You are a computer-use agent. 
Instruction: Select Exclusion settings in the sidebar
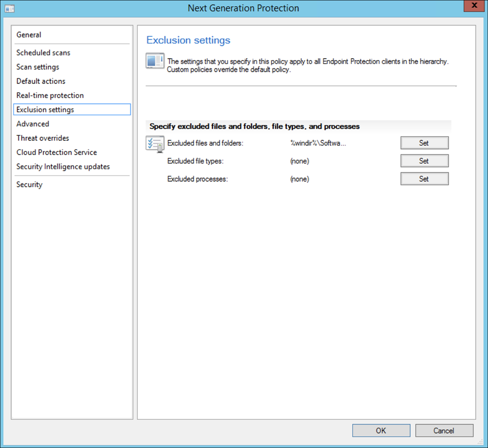point(45,110)
